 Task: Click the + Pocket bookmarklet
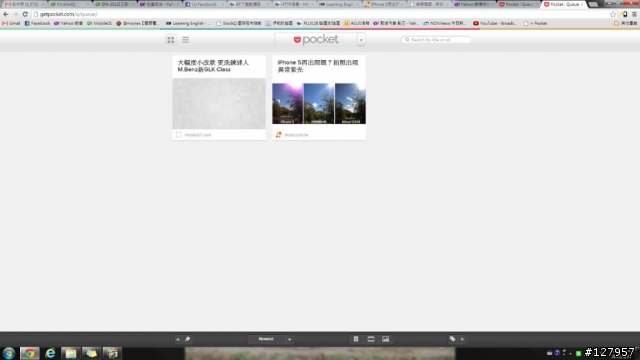tap(535, 23)
